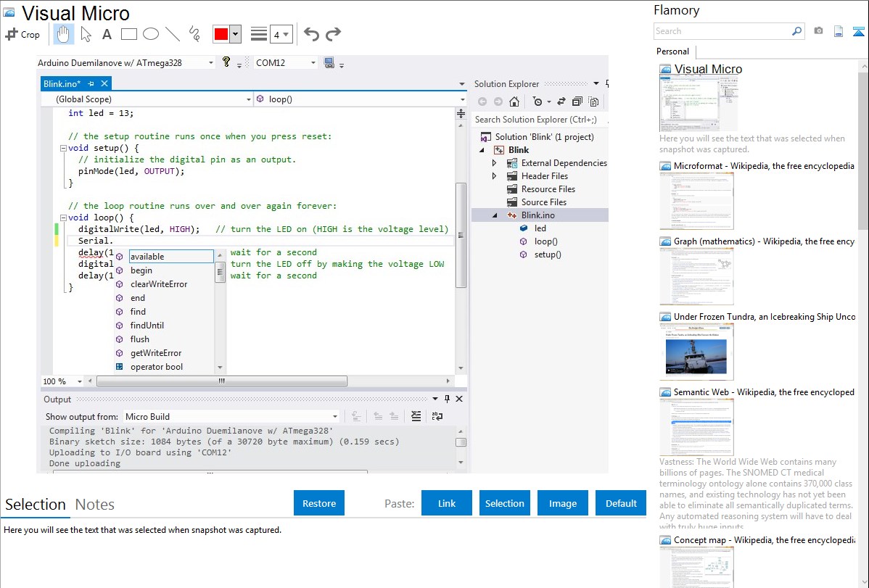Close the Blink.ino tab
The width and height of the screenshot is (869, 588).
click(104, 83)
